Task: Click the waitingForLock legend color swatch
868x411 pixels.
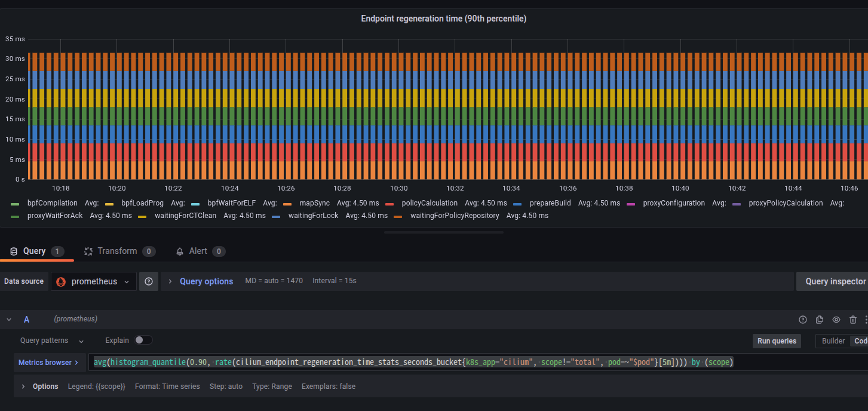Action: click(276, 216)
